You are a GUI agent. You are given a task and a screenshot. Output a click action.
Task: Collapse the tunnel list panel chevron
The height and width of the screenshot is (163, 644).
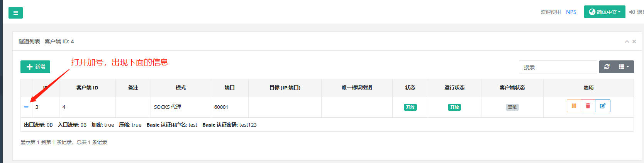(627, 41)
